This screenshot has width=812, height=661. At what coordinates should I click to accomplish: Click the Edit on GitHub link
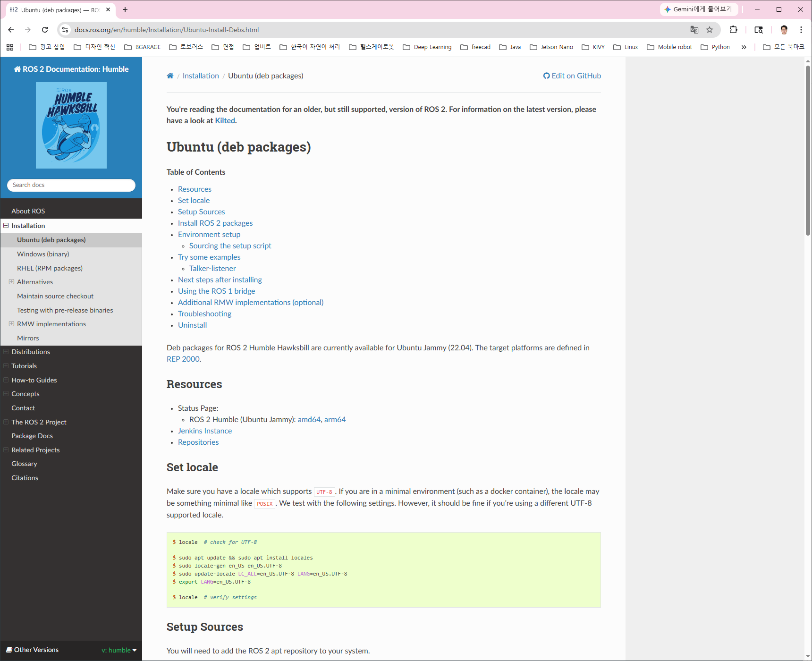(572, 76)
